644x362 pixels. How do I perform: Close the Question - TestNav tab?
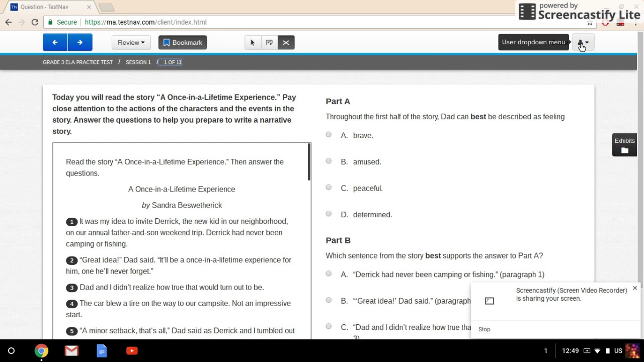pos(89,7)
